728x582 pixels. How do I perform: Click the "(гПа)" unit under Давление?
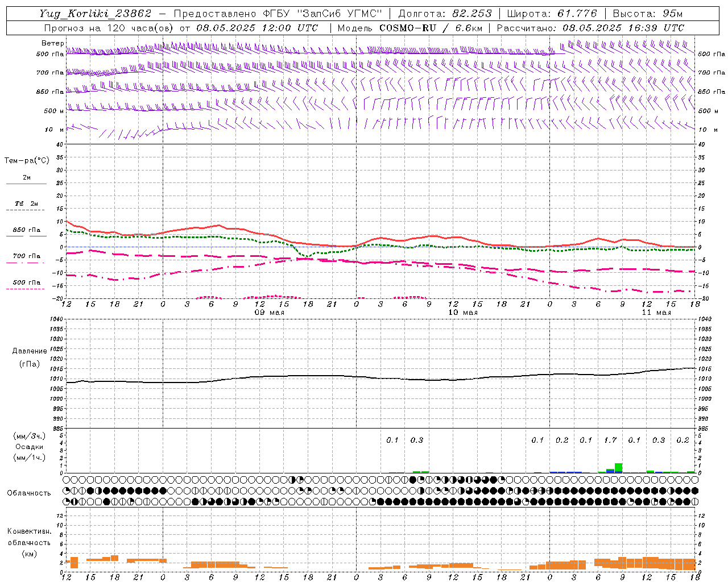30,364
